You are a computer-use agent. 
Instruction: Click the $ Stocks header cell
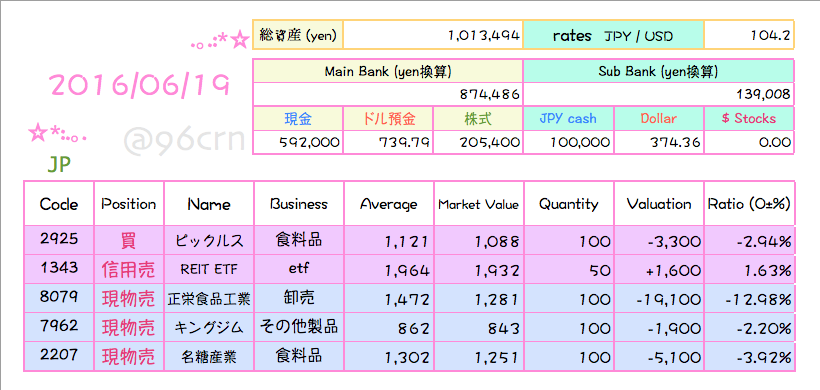(749, 119)
